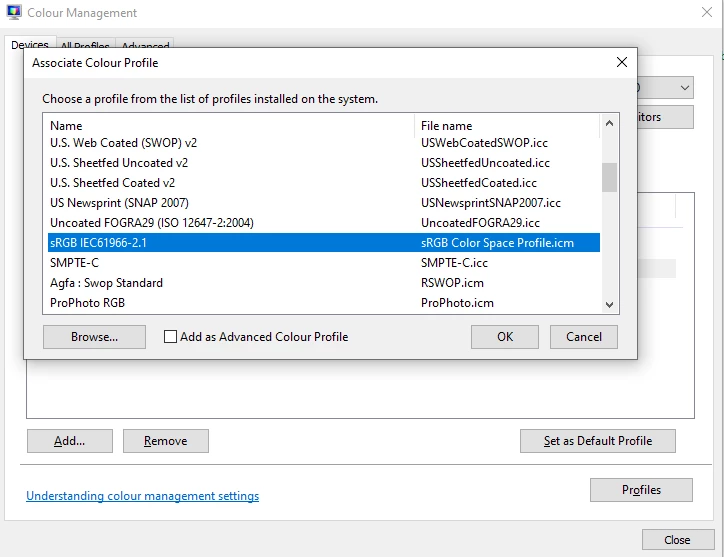Click the profile list scrollbar thumb
Viewport: 724px width, 557px height.
click(x=609, y=177)
